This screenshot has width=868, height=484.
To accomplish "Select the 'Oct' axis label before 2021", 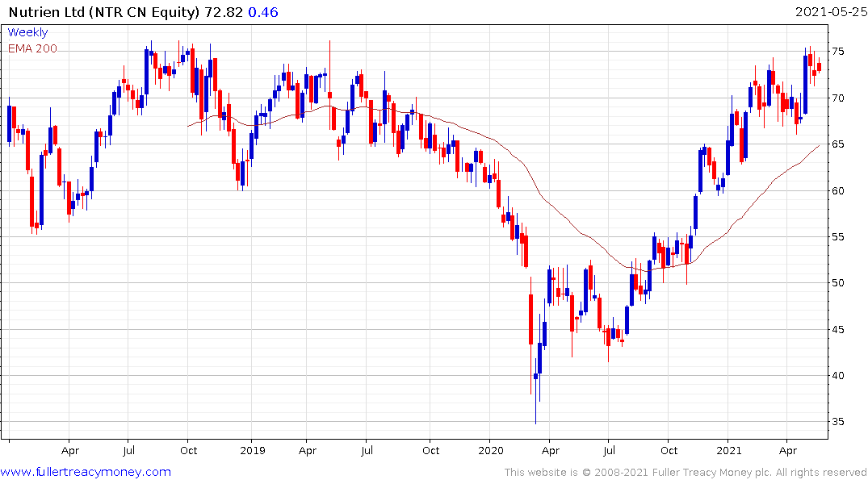I will point(669,450).
